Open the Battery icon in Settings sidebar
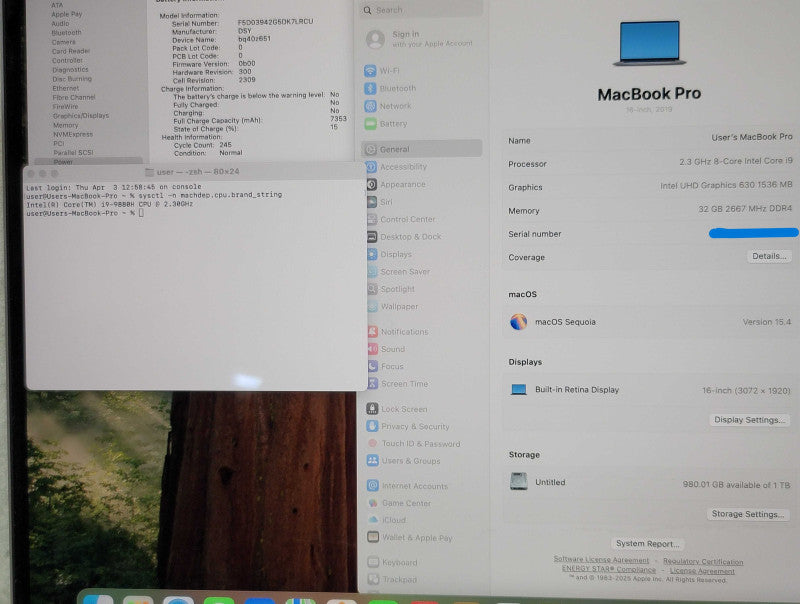Viewport: 800px width, 604px height. 370,123
